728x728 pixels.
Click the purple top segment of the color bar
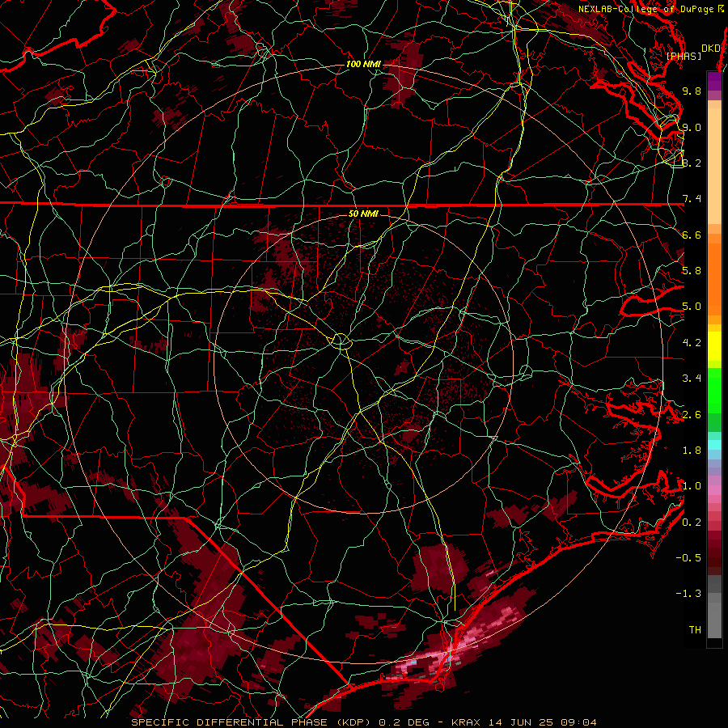pos(714,81)
